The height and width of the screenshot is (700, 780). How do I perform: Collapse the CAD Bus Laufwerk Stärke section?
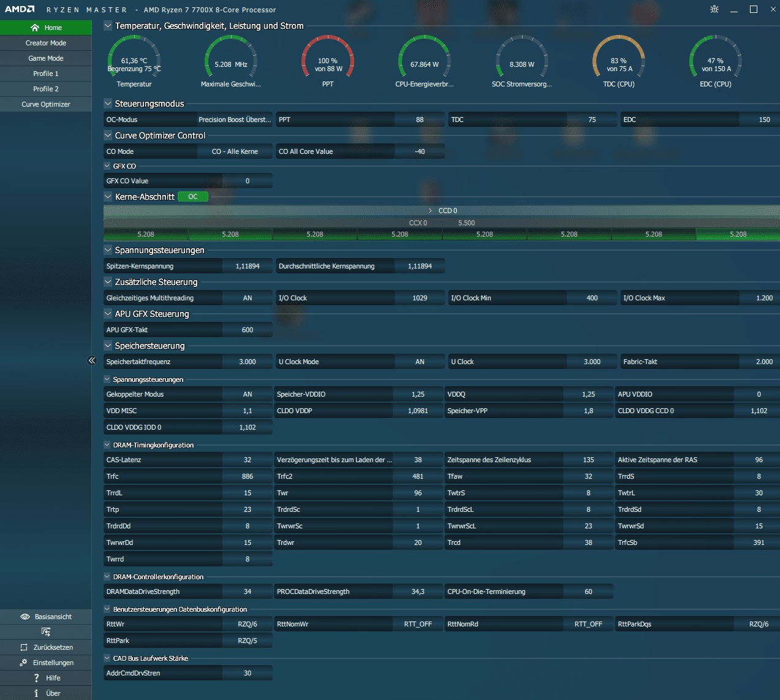pos(107,658)
